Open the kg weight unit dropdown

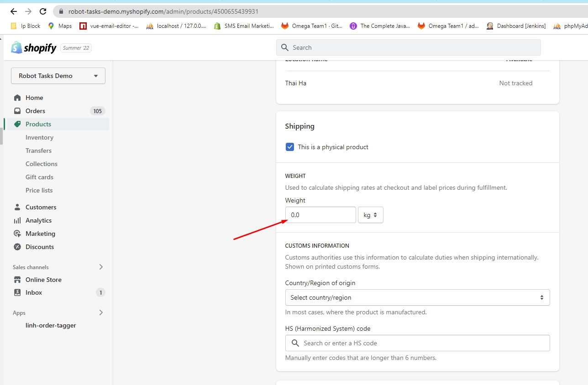(370, 215)
